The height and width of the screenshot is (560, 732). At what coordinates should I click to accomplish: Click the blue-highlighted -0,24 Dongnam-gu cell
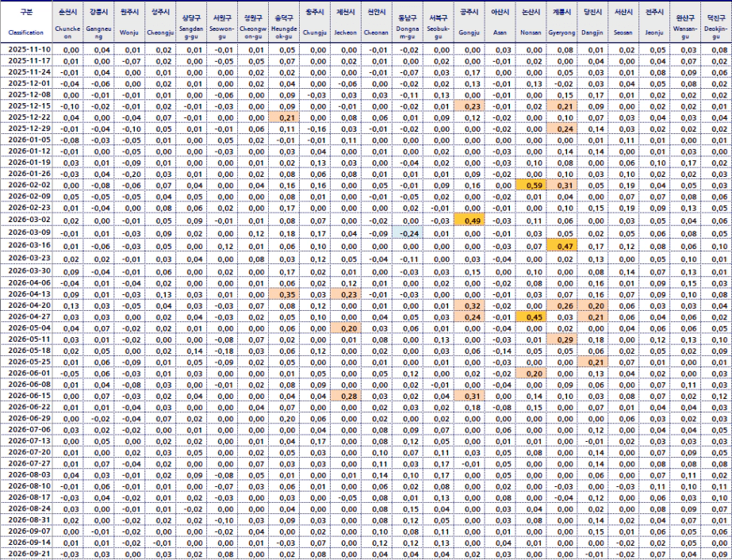pos(408,232)
